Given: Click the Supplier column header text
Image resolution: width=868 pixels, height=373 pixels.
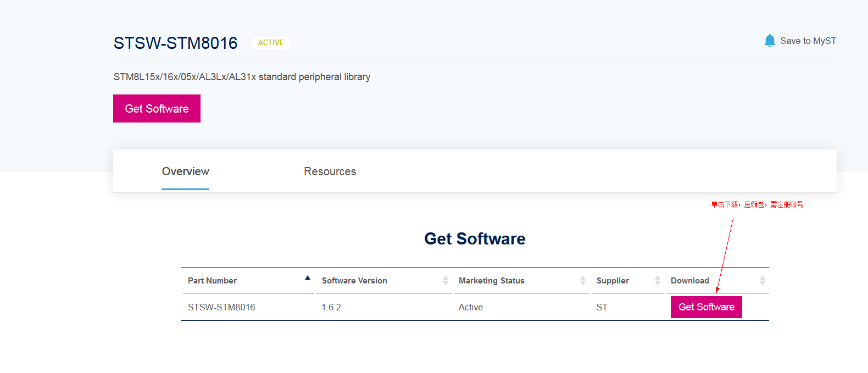Looking at the screenshot, I should [613, 281].
